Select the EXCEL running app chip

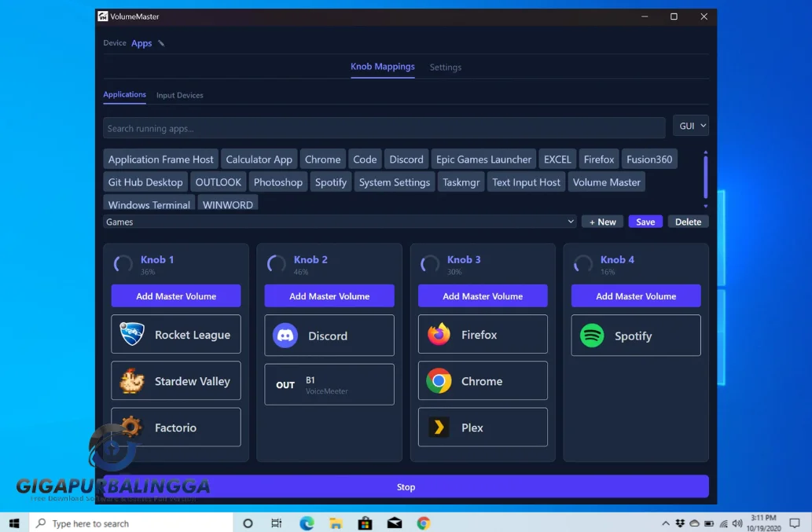[x=557, y=160]
